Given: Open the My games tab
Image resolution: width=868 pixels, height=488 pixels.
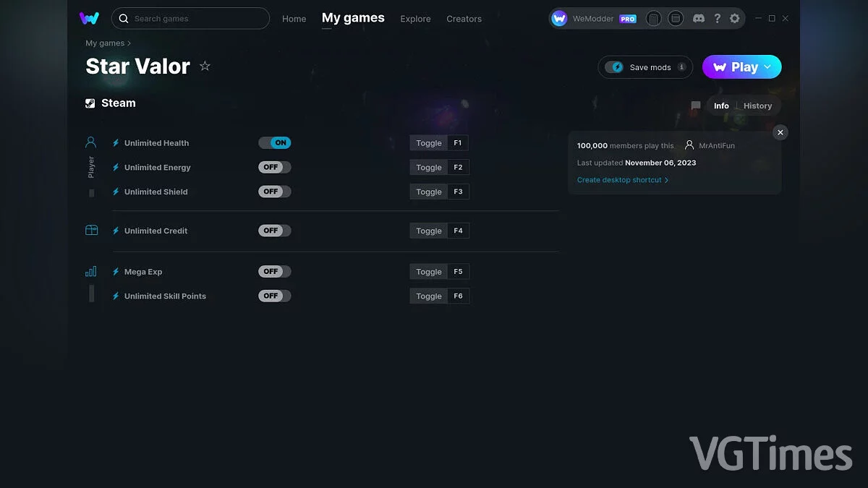Looking at the screenshot, I should click(x=353, y=18).
